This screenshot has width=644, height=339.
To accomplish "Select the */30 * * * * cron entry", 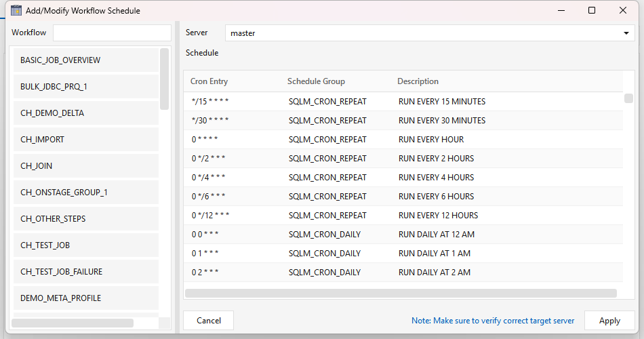I will tap(210, 121).
